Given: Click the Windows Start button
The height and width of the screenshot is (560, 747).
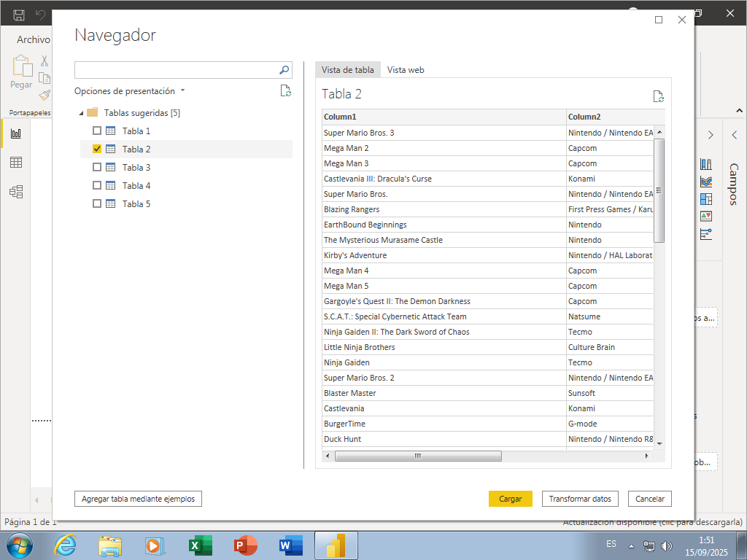Looking at the screenshot, I should [19, 545].
